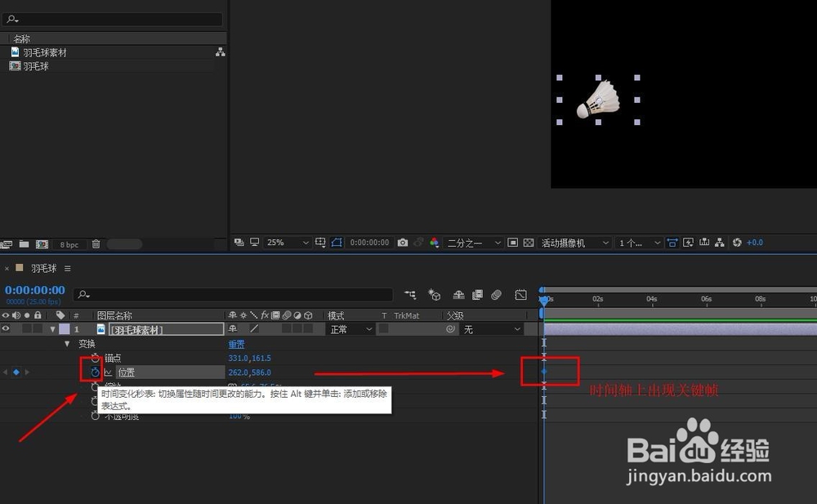Click the 羽毛球素材 layer label color
817x504 pixels.
pyautogui.click(x=64, y=329)
